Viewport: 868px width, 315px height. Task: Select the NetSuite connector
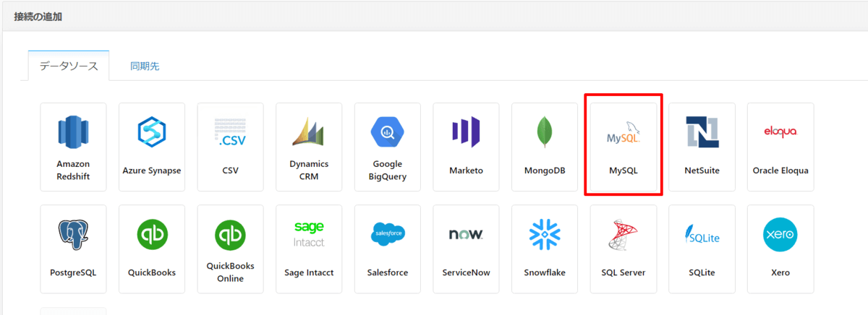coord(702,147)
